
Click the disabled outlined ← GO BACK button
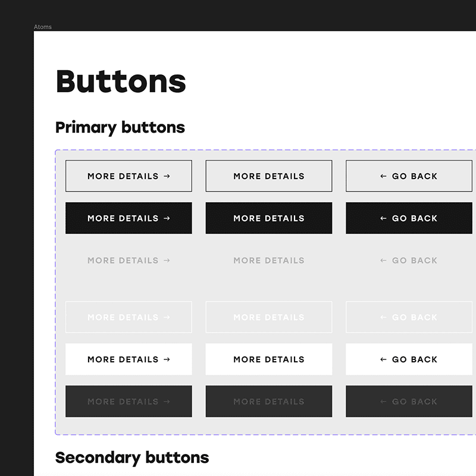point(409,317)
